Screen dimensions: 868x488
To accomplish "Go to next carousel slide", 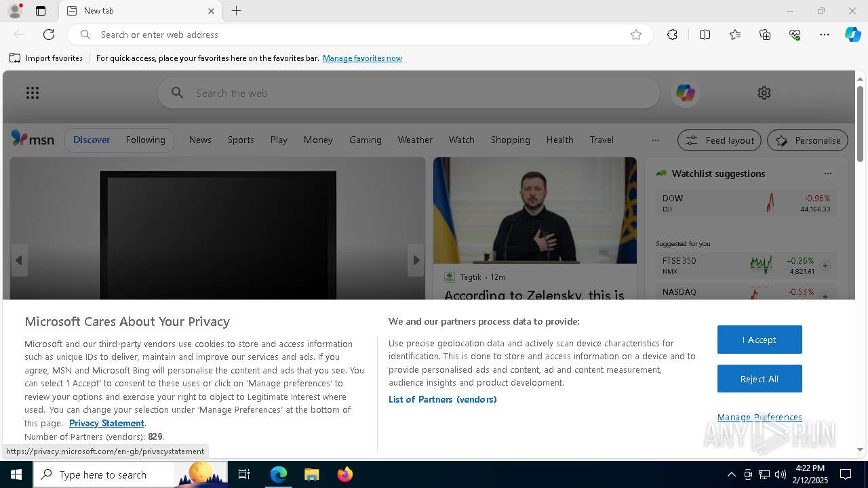I will pyautogui.click(x=416, y=260).
